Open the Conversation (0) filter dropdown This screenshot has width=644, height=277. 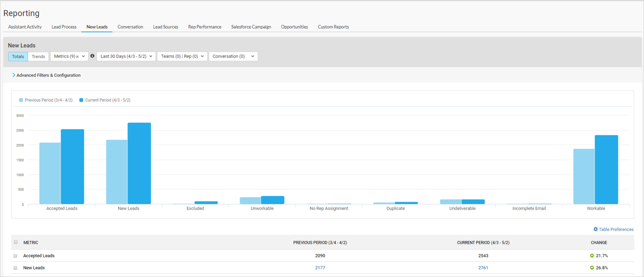(x=233, y=56)
